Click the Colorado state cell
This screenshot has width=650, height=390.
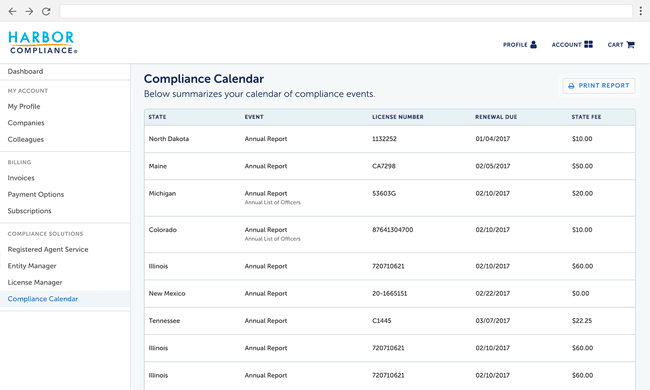coord(162,230)
